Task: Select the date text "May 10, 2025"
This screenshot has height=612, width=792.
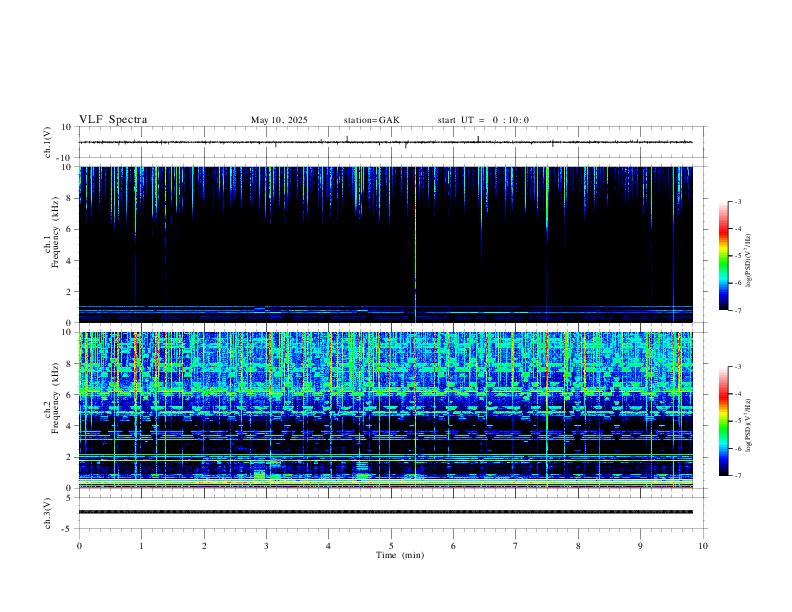Action: tap(279, 120)
